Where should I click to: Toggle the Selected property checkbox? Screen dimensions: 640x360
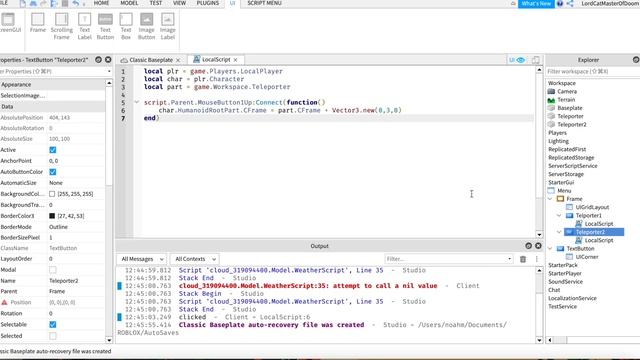[x=53, y=336]
